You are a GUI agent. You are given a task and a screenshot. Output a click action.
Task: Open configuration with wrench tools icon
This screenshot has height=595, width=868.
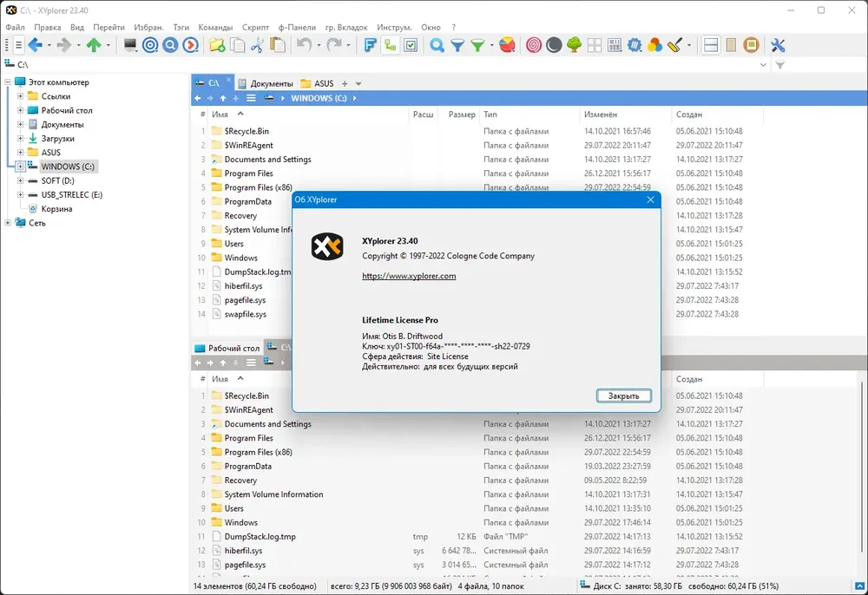tap(778, 45)
